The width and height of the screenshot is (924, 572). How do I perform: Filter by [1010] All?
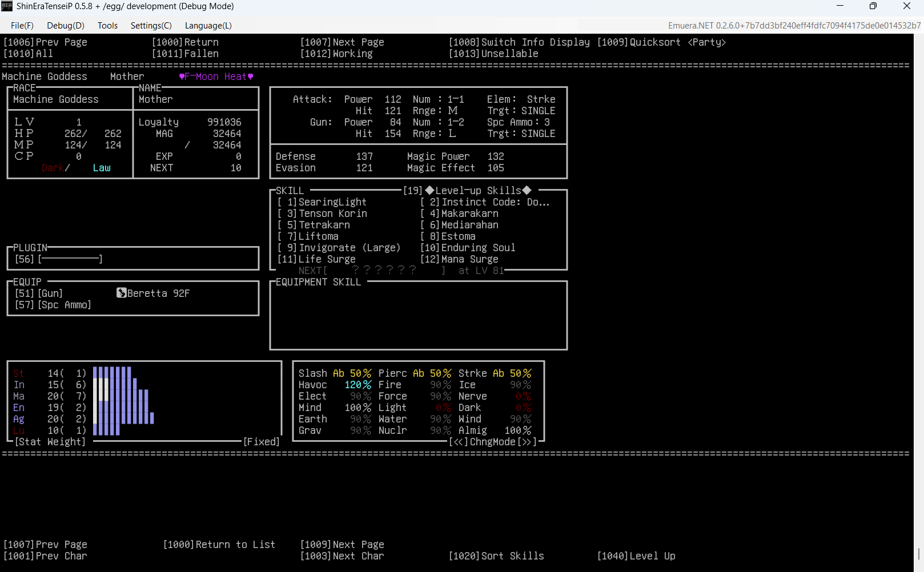28,54
